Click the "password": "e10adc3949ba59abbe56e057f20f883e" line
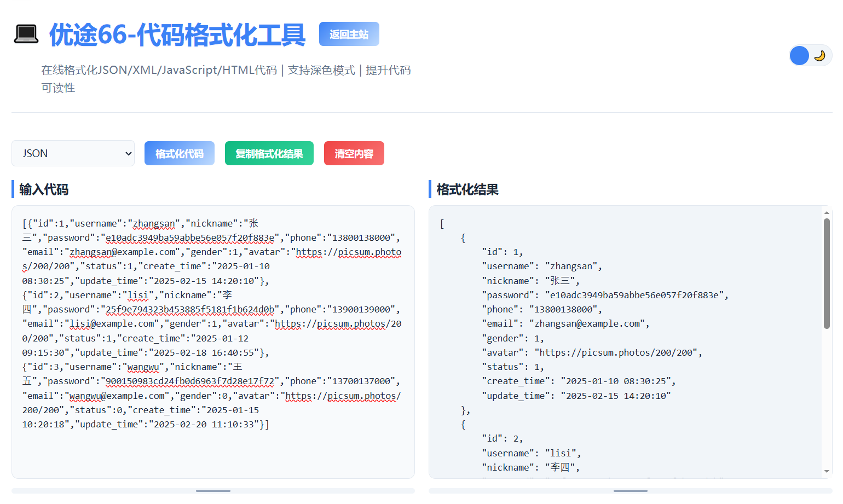This screenshot has width=843, height=504. point(605,295)
